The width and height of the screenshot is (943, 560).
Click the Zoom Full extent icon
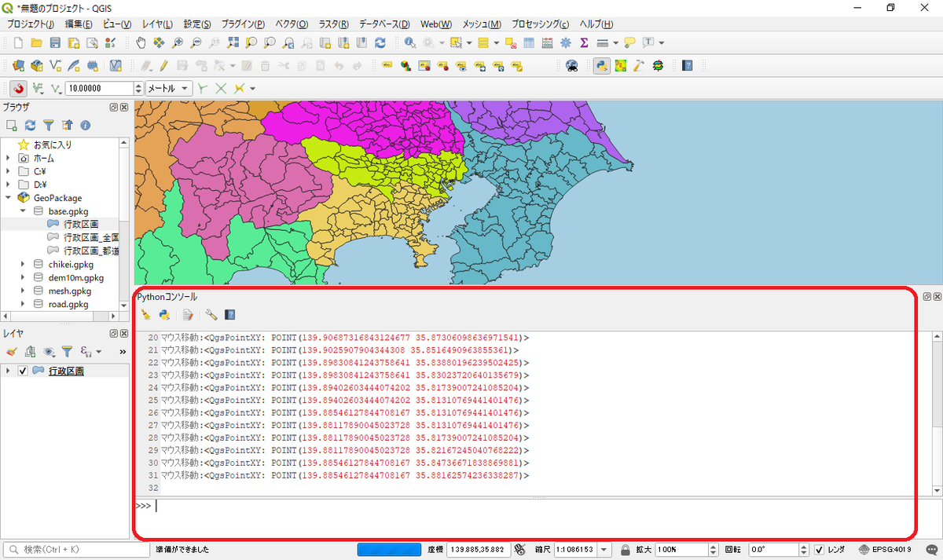tap(233, 42)
